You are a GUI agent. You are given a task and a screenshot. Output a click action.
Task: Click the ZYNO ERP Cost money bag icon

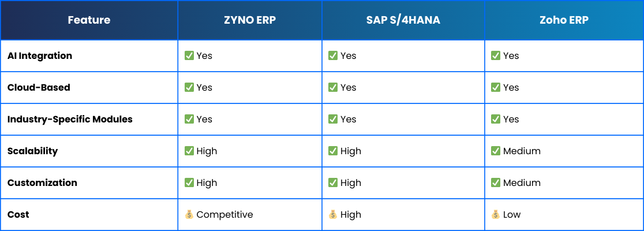(x=189, y=214)
